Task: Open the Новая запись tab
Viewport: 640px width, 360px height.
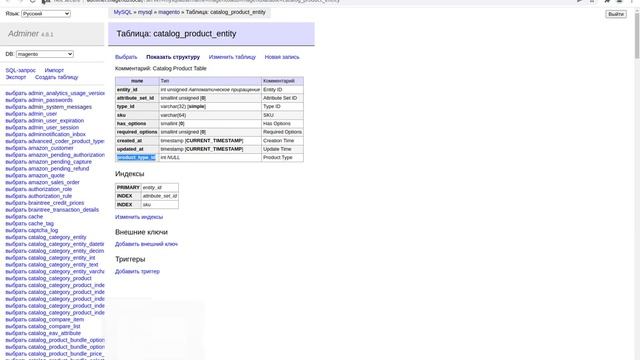Action: pyautogui.click(x=282, y=57)
